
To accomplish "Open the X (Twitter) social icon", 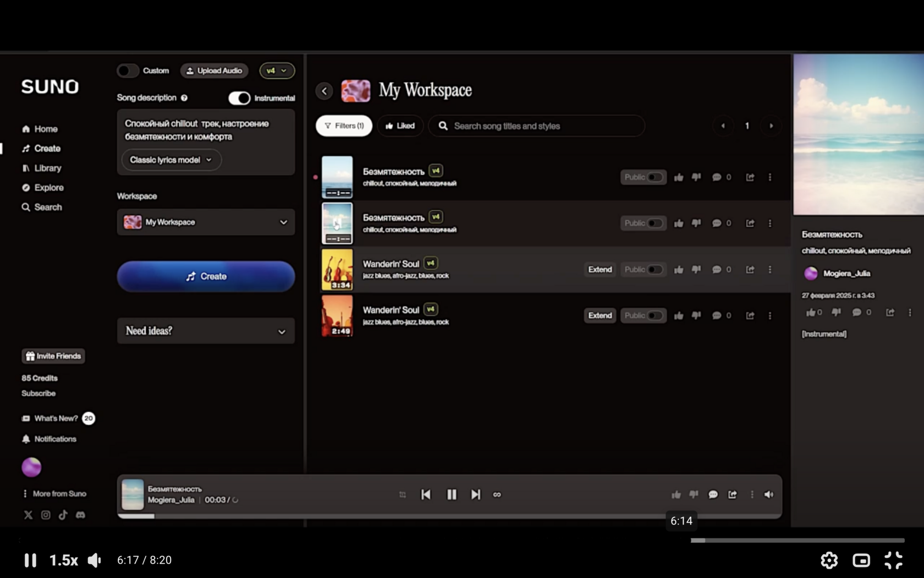I will coord(28,515).
